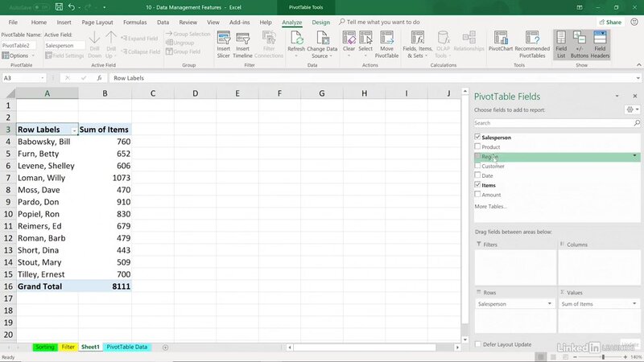Open Recommended PivotTables
644x362 pixels.
tap(532, 46)
